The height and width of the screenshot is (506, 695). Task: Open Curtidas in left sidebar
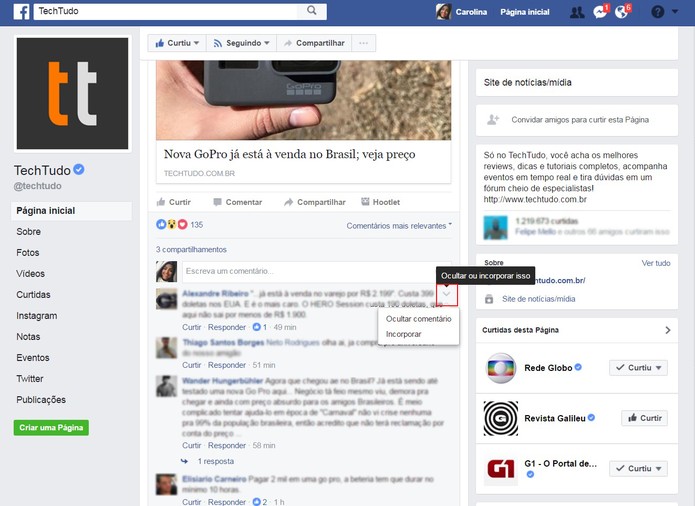click(x=33, y=294)
